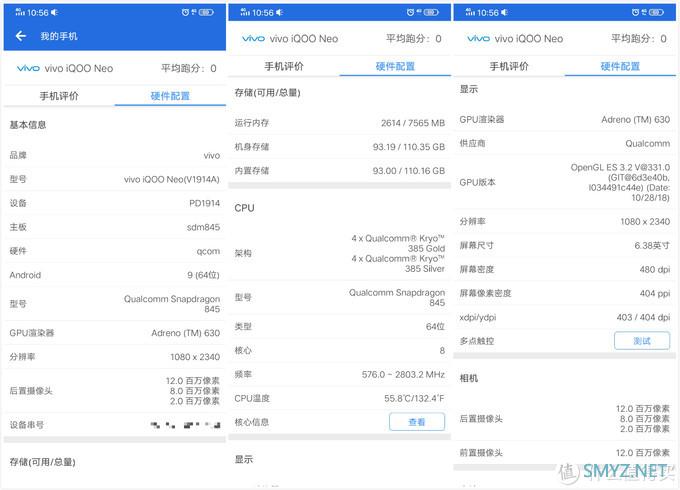
Task: Tap 平均跑分 score in the left panel
Action: [x=189, y=69]
